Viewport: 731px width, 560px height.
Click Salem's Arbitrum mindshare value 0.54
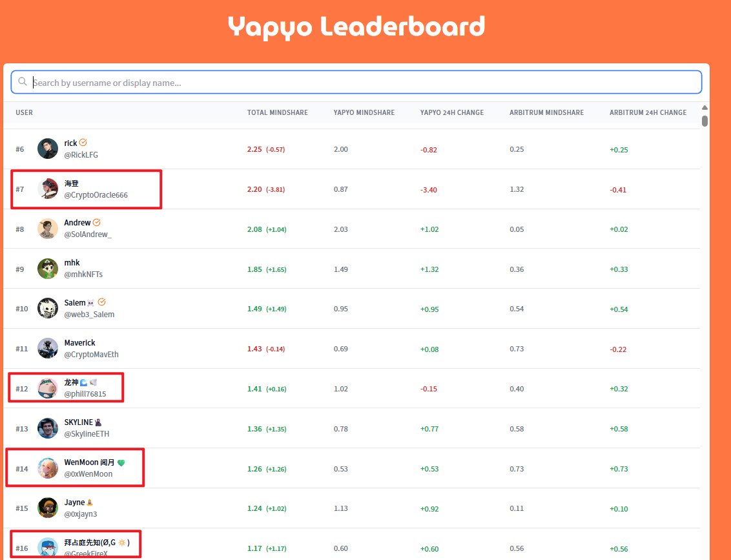[x=517, y=309]
